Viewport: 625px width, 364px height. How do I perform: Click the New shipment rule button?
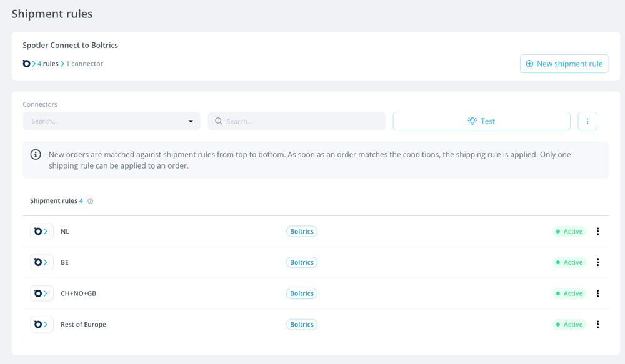click(564, 64)
